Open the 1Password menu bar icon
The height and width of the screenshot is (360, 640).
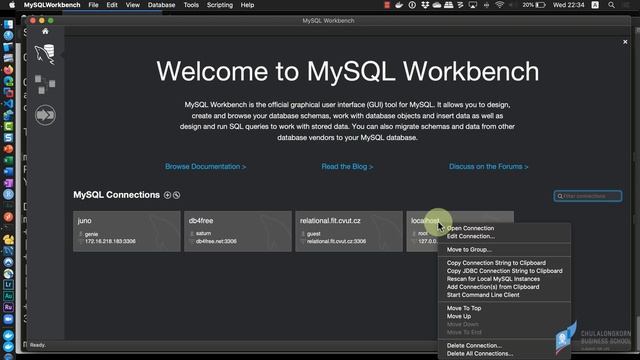coord(412,5)
